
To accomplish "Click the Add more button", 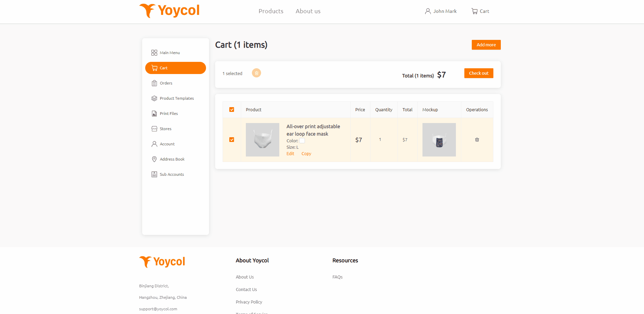I will click(x=486, y=45).
